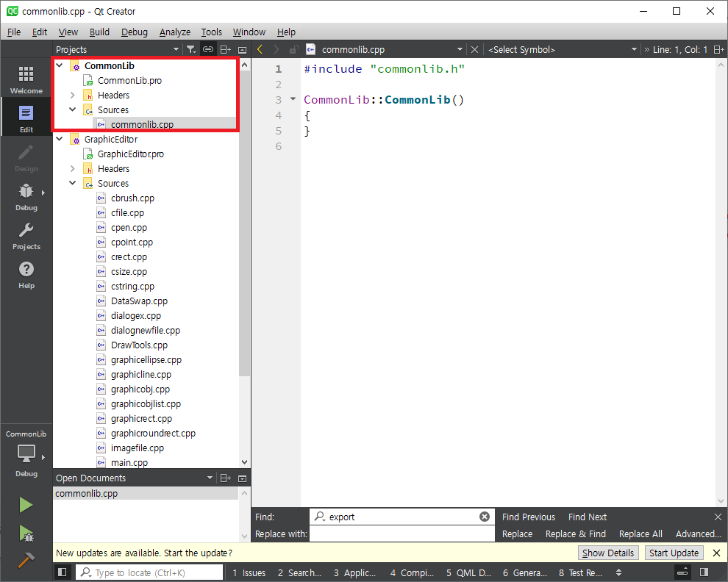This screenshot has height=582, width=728.
Task: Expand the GraphicEditor Headers folder
Action: click(x=72, y=168)
